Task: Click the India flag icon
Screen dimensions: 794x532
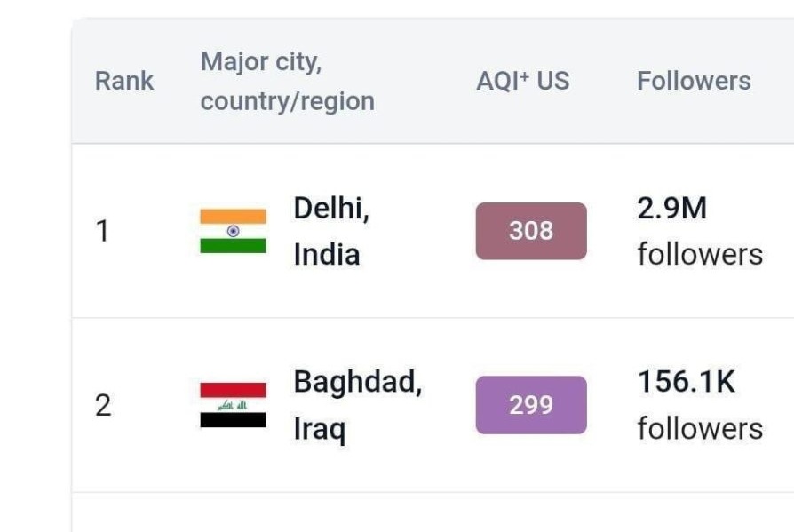Action: tap(233, 231)
